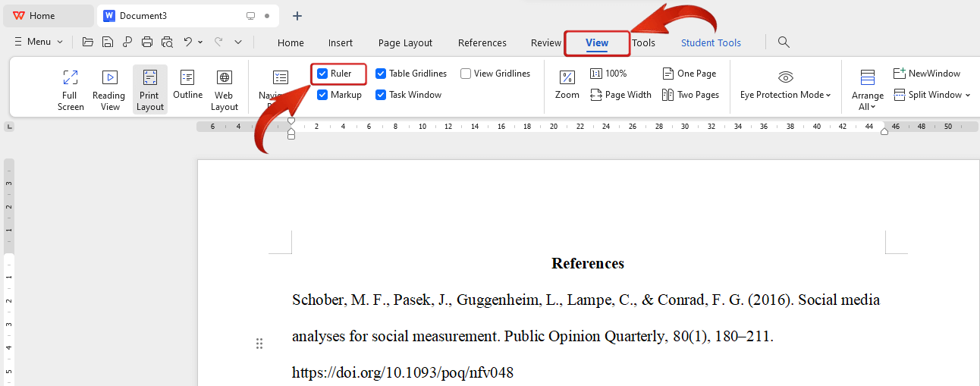Screen dimensions: 980x386
Task: Open the Review ribbon tab
Action: (545, 42)
